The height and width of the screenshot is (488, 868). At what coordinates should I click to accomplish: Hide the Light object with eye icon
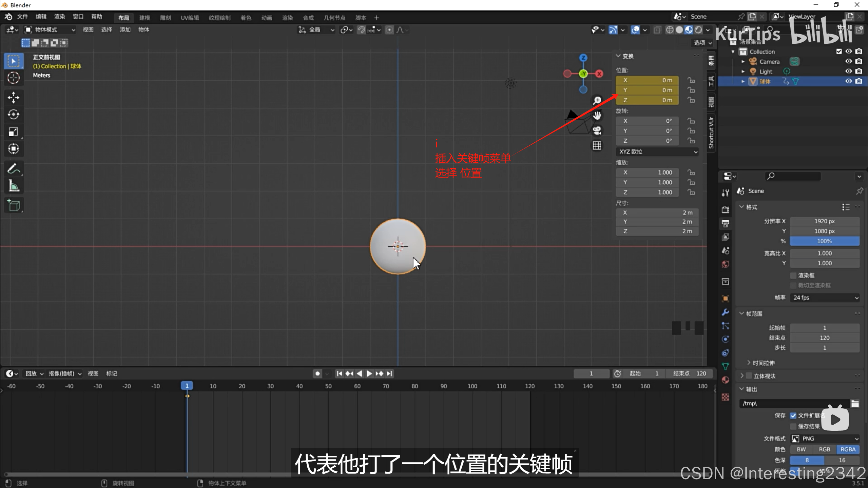tap(848, 71)
